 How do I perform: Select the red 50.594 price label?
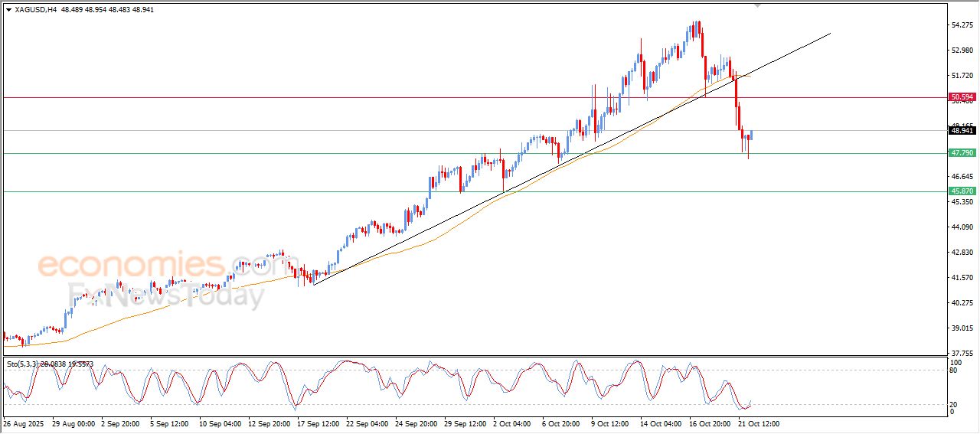coord(962,97)
